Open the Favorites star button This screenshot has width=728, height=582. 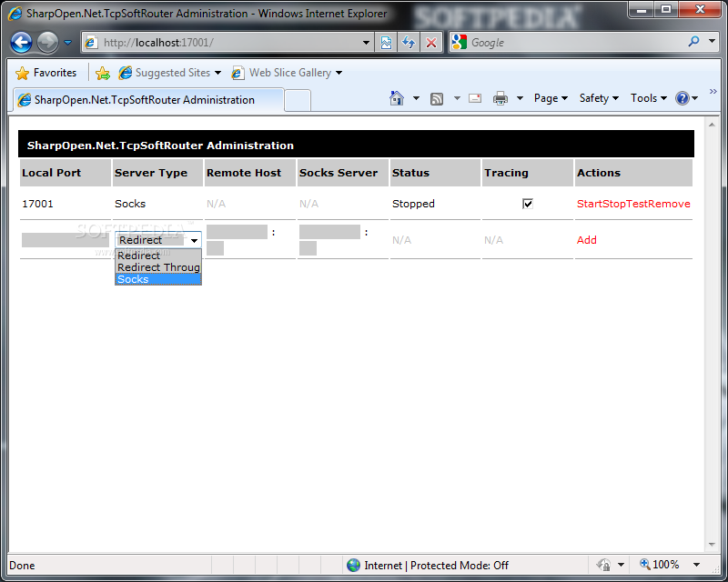coord(46,73)
